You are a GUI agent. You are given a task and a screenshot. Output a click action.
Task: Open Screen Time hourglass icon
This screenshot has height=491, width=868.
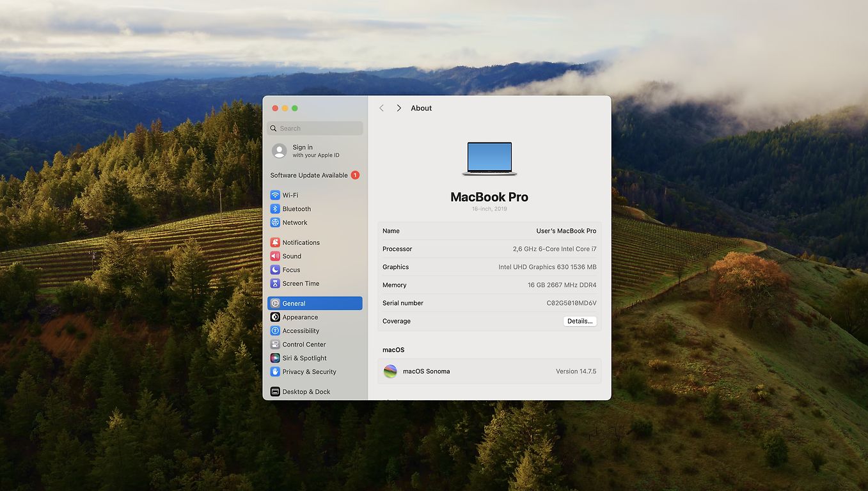coord(275,283)
